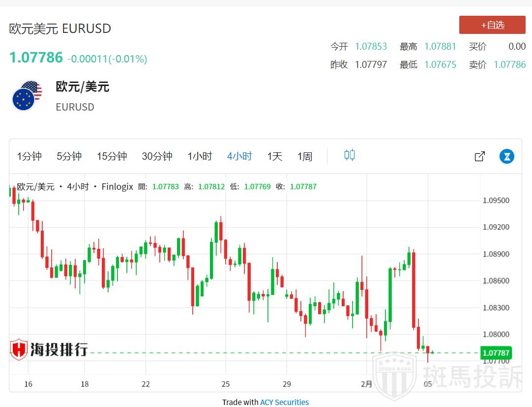Click the active 4小时 timeframe tab

239,156
